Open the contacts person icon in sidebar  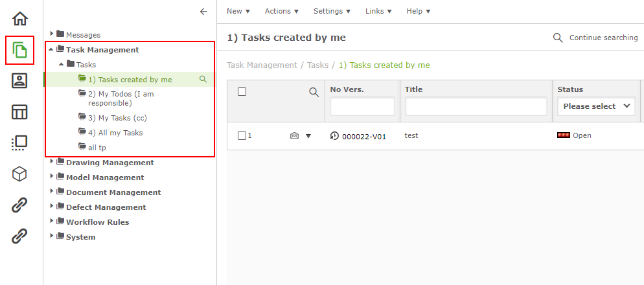coord(20,81)
